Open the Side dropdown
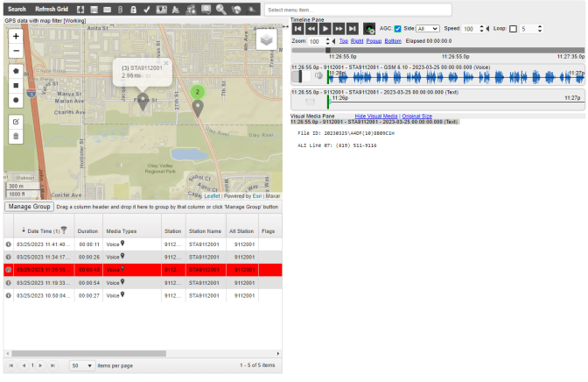The image size is (588, 382). 428,29
